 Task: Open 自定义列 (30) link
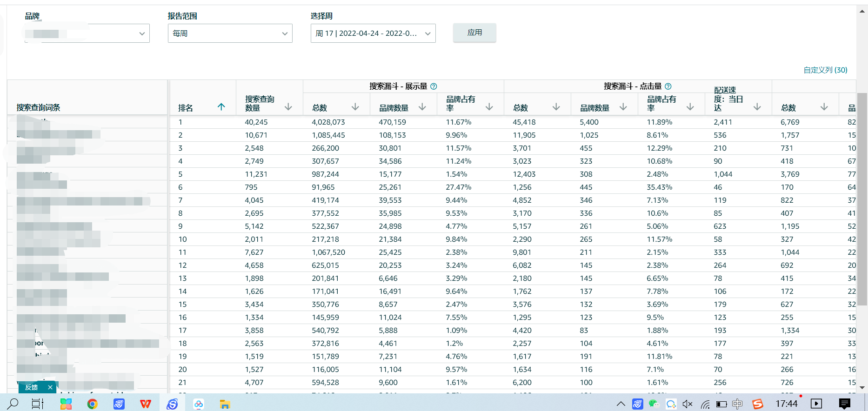(825, 70)
